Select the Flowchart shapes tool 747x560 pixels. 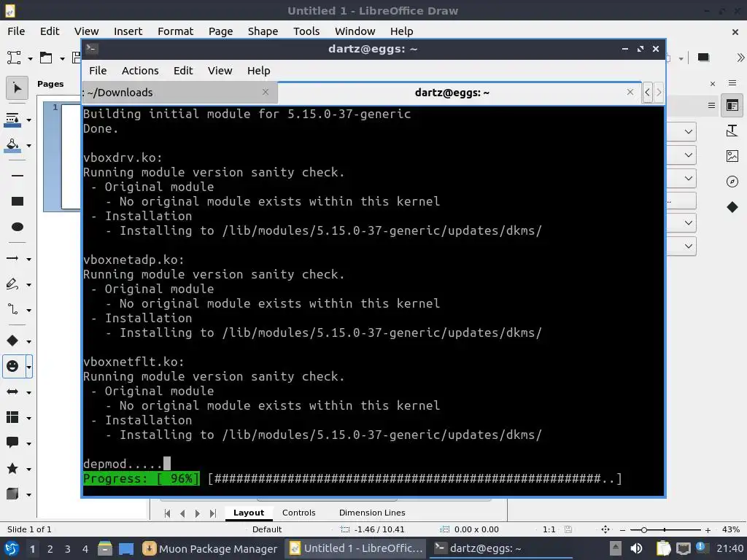click(x=12, y=418)
